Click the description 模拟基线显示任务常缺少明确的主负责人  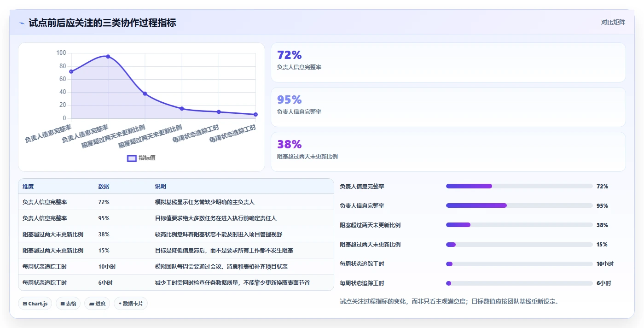click(205, 202)
